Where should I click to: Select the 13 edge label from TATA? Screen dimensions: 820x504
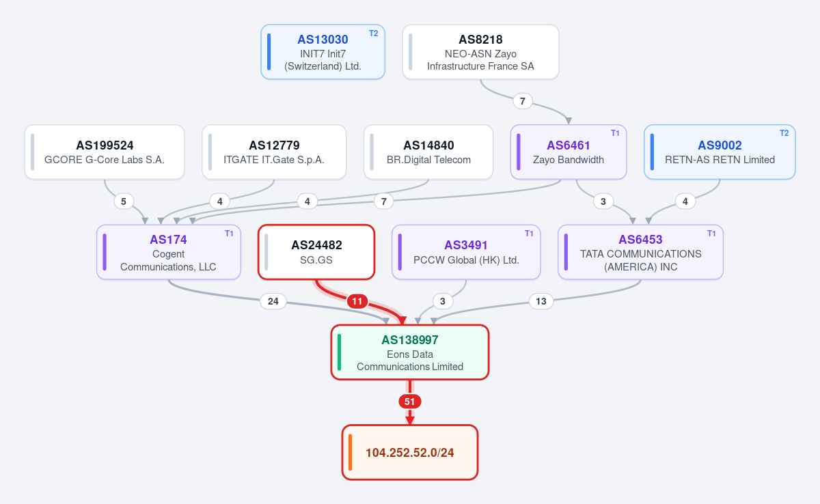541,301
